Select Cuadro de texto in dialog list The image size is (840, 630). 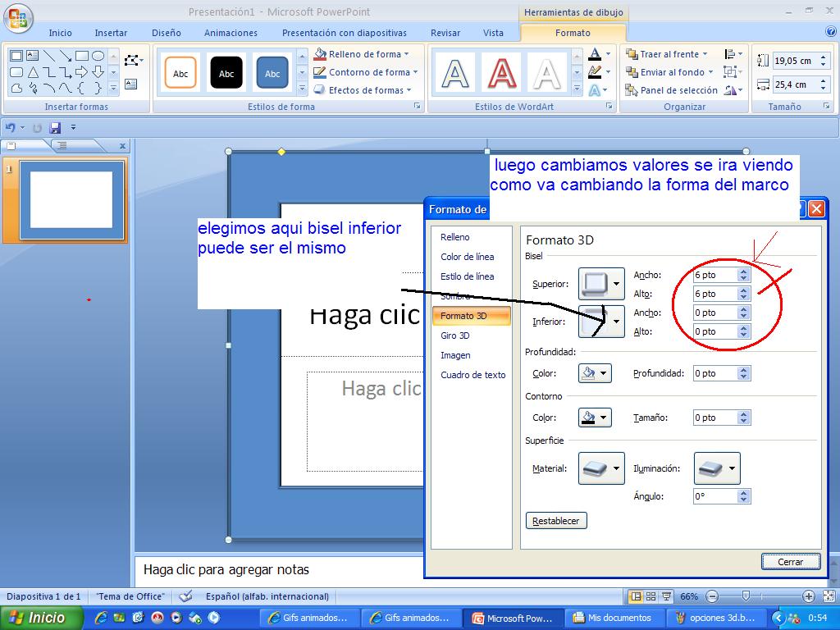pyautogui.click(x=473, y=375)
